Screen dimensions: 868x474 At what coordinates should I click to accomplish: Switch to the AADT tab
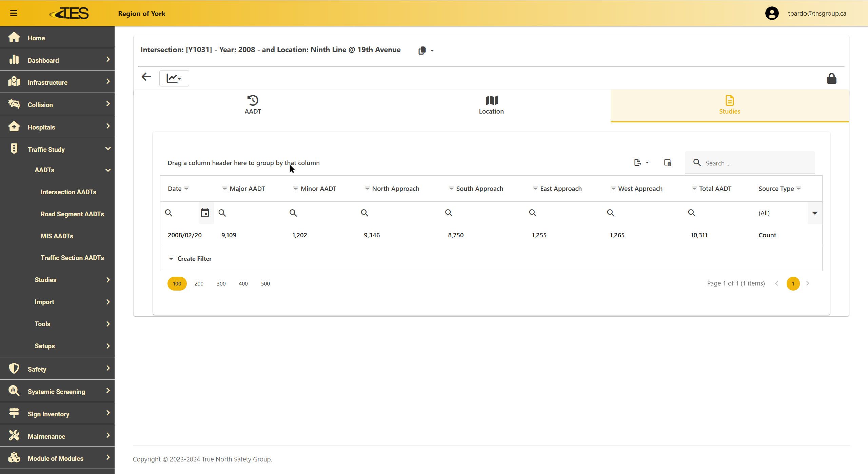point(253,105)
